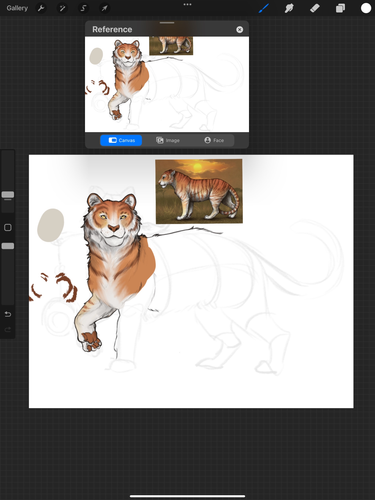Switch Reference panel to Canvas tab
The image size is (375, 500).
coord(121,140)
